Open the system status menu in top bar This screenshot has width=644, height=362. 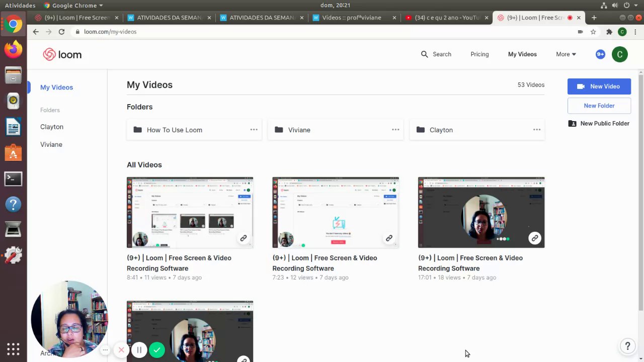619,6
